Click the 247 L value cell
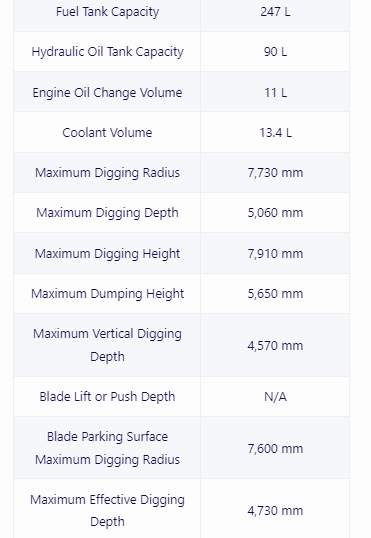Image resolution: width=371 pixels, height=538 pixels. pyautogui.click(x=275, y=12)
